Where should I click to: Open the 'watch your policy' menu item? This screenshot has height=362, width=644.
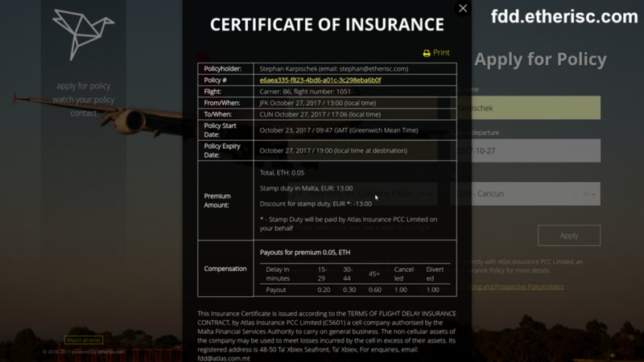coord(84,99)
